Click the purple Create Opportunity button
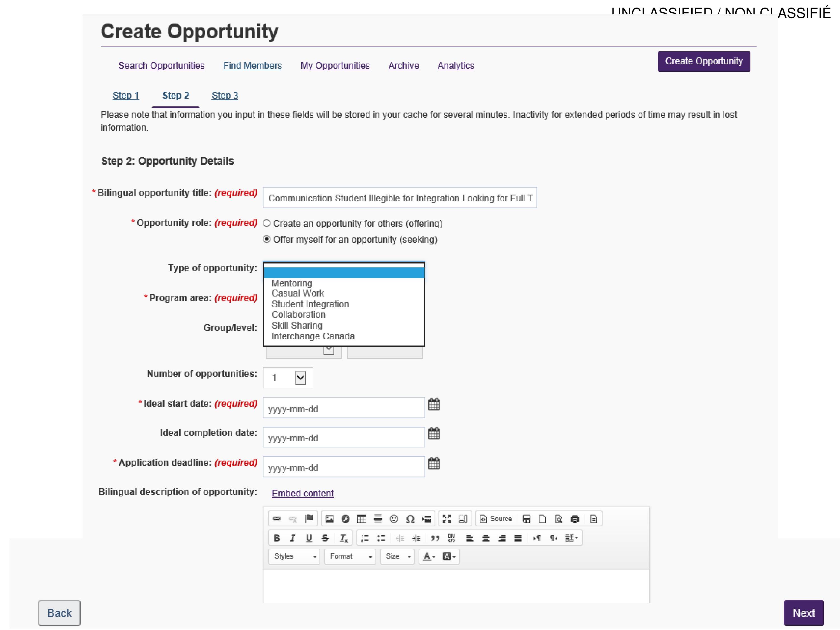 [704, 62]
